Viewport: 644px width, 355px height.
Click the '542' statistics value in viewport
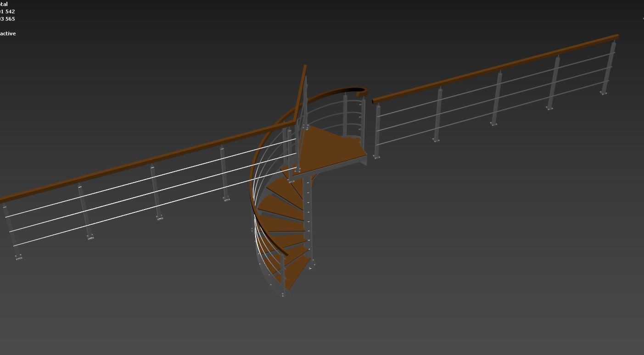10,11
